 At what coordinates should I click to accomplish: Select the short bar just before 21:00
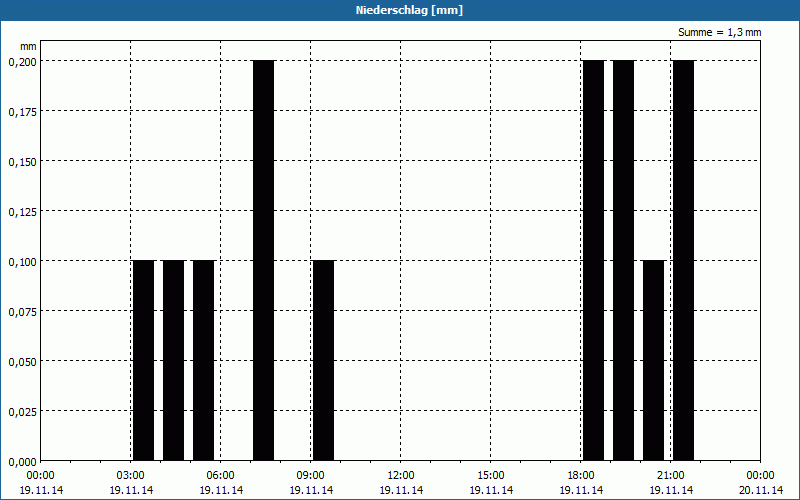(x=653, y=360)
